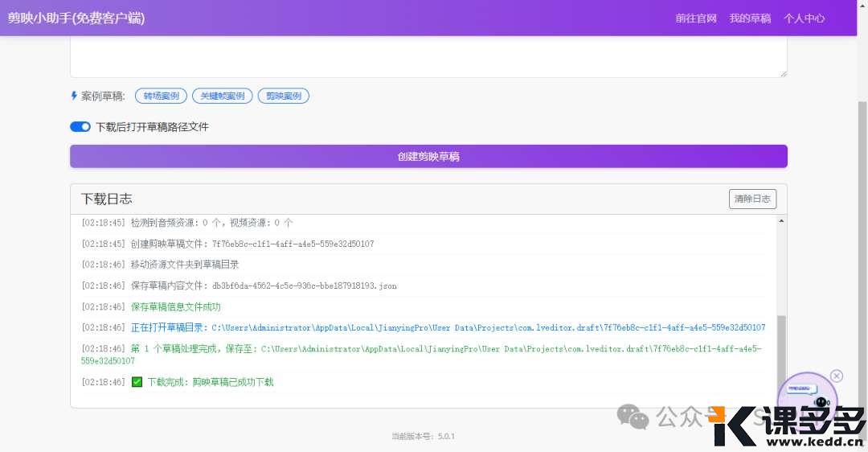The height and width of the screenshot is (452, 868).
Task: Open the floating robot chat assistant
Action: coord(809,397)
